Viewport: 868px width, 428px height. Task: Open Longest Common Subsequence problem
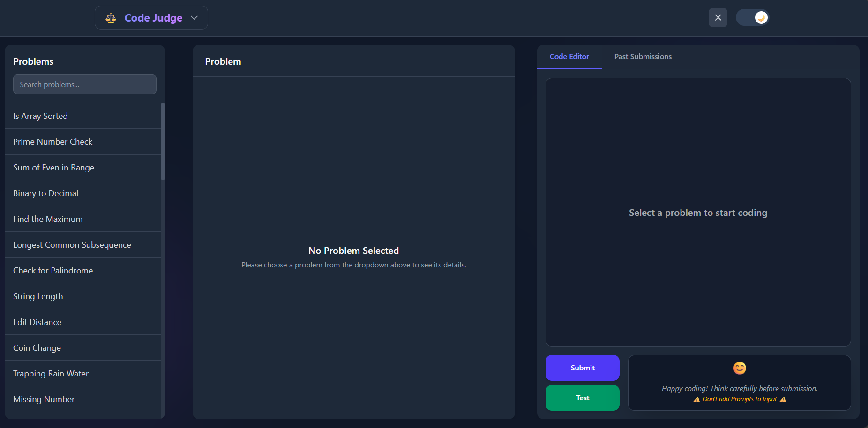pos(72,245)
